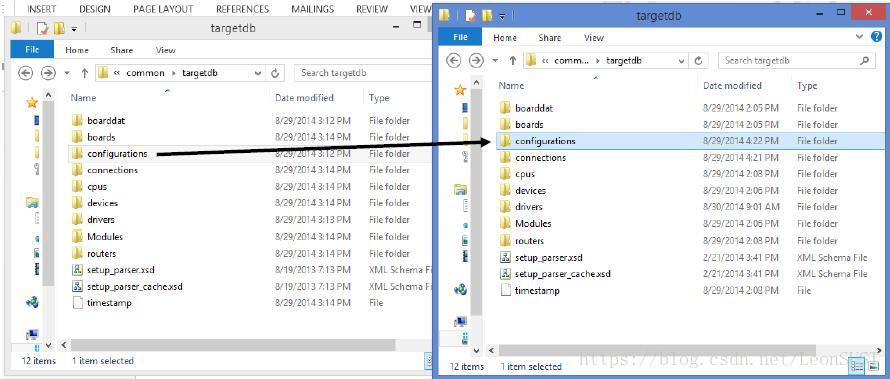The height and width of the screenshot is (379, 890).
Task: Expand address bar history in left window
Action: [258, 73]
